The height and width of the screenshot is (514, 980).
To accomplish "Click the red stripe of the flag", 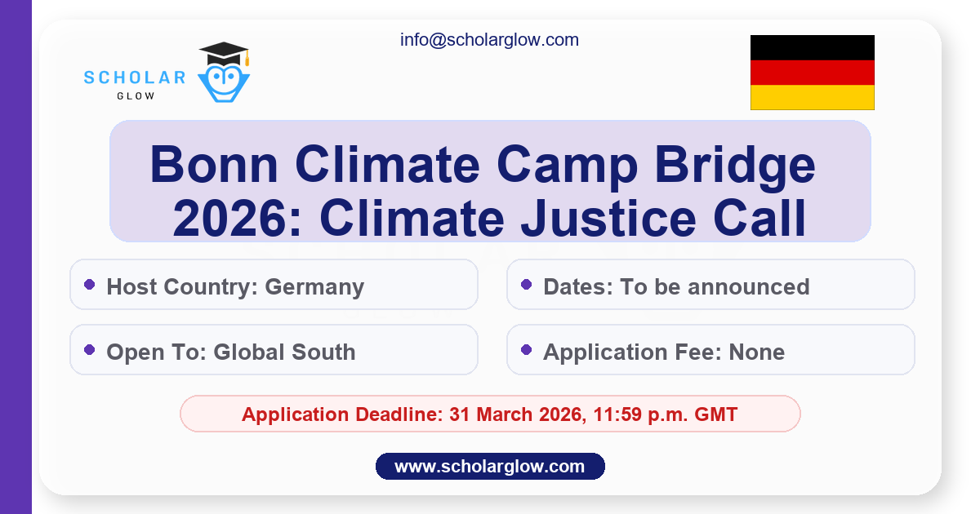I will pos(812,73).
